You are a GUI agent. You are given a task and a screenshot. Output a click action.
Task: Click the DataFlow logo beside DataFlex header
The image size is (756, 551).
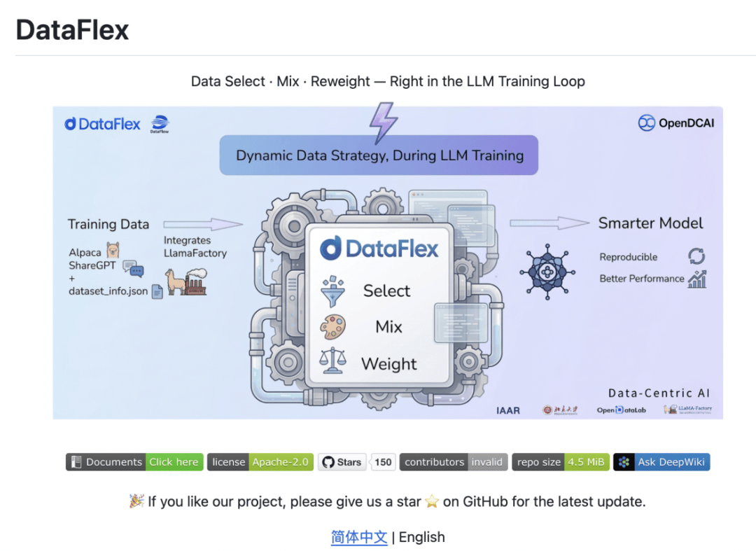pyautogui.click(x=159, y=123)
